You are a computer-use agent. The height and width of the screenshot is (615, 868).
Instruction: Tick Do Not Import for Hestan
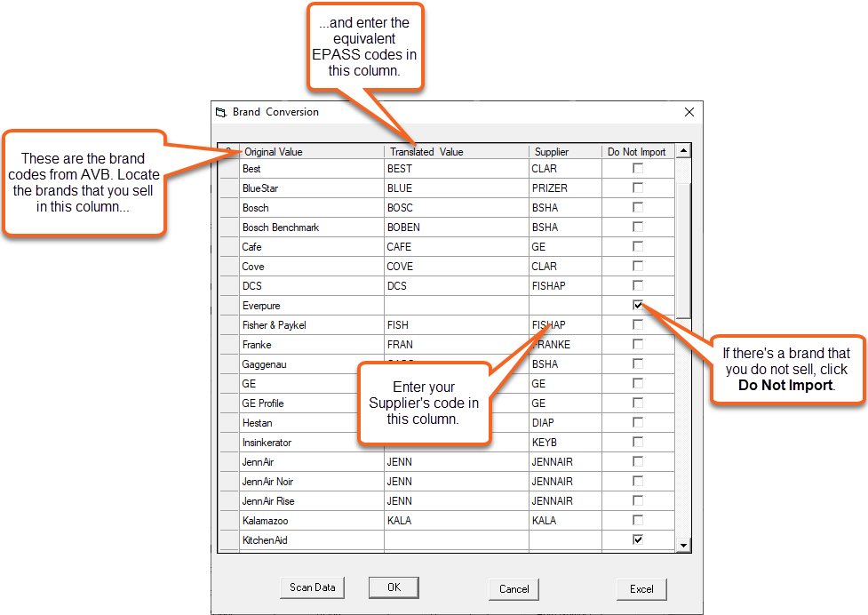(638, 422)
